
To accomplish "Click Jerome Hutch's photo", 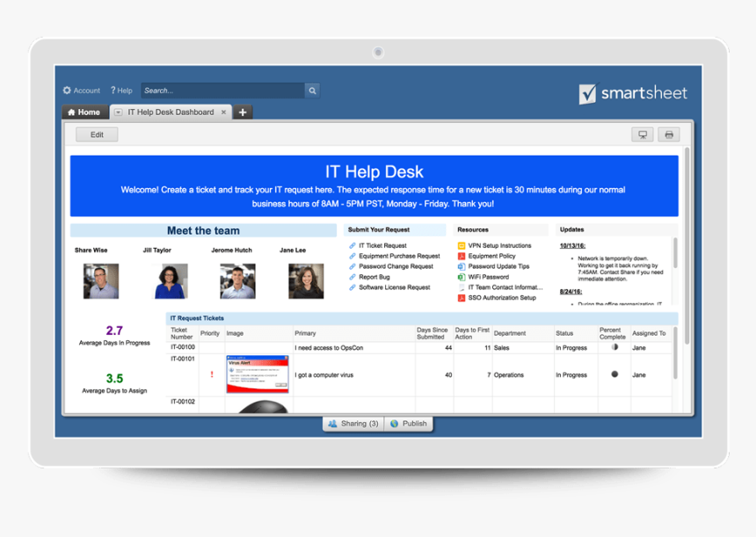I will [237, 281].
